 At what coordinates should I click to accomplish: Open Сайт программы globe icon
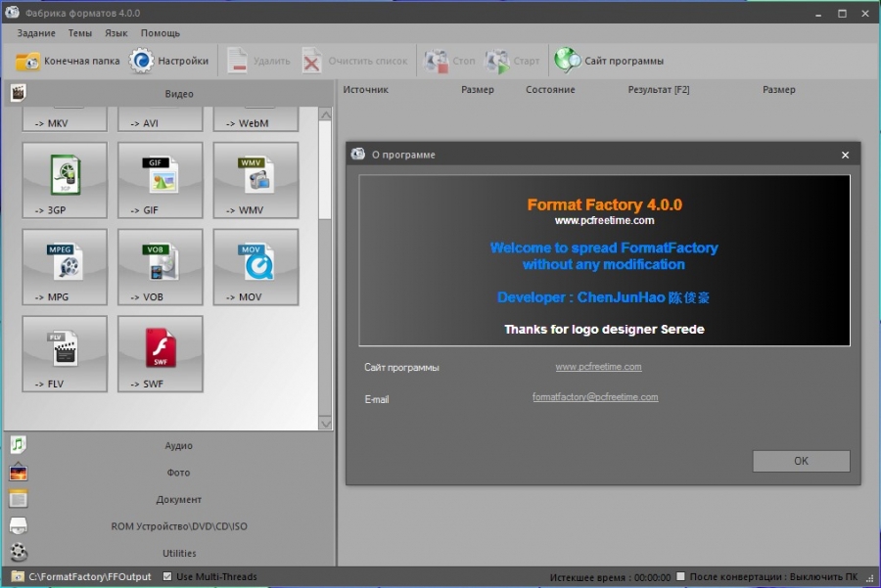point(567,61)
